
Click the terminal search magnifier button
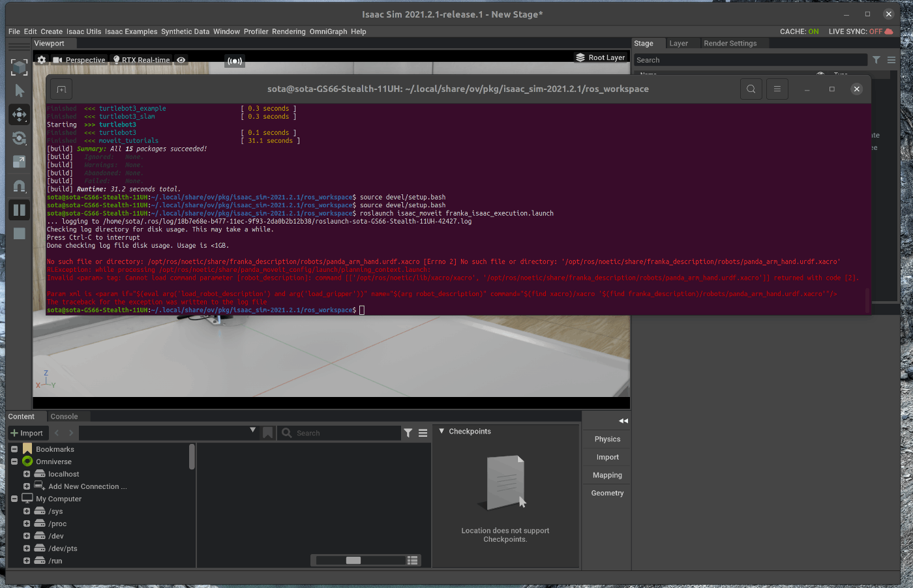click(751, 89)
